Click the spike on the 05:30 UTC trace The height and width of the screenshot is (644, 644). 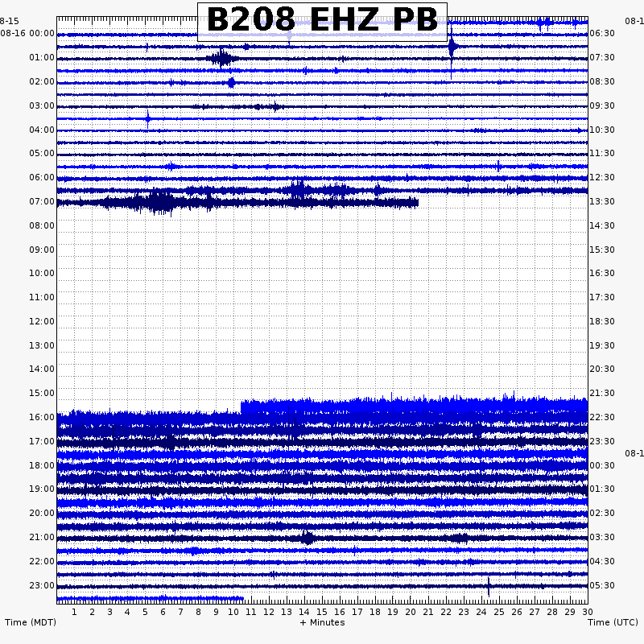click(489, 587)
